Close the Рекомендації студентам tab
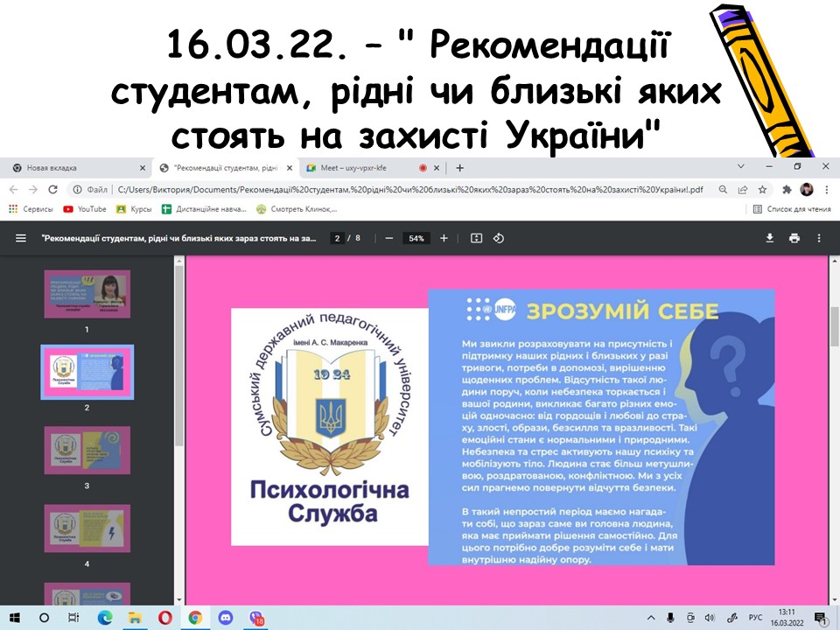Viewport: 840px width, 630px height. point(290,168)
